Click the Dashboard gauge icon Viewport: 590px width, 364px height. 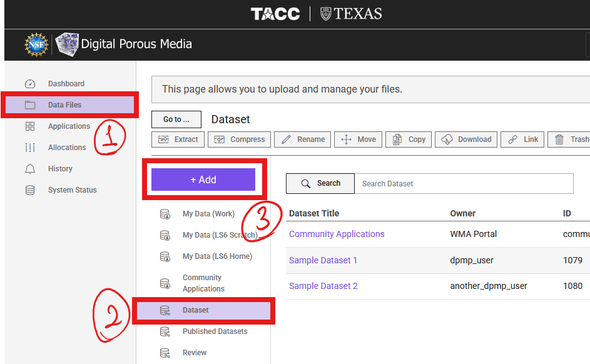[x=30, y=84]
